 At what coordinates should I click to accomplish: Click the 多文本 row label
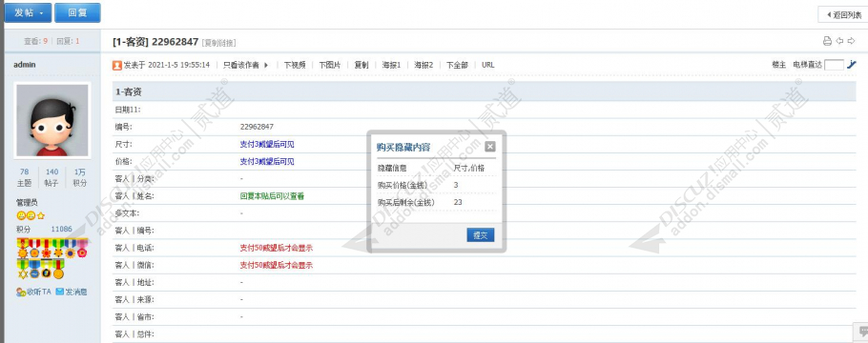click(127, 213)
